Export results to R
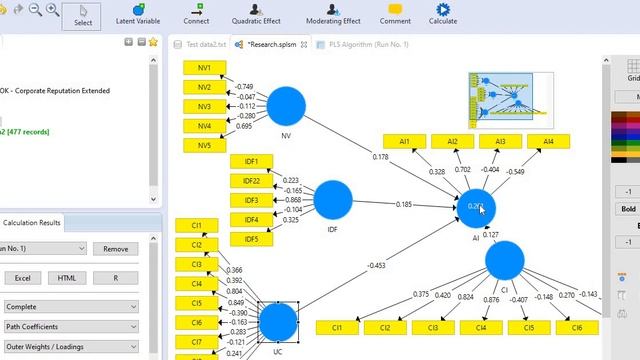The width and height of the screenshot is (640, 360). (x=116, y=278)
